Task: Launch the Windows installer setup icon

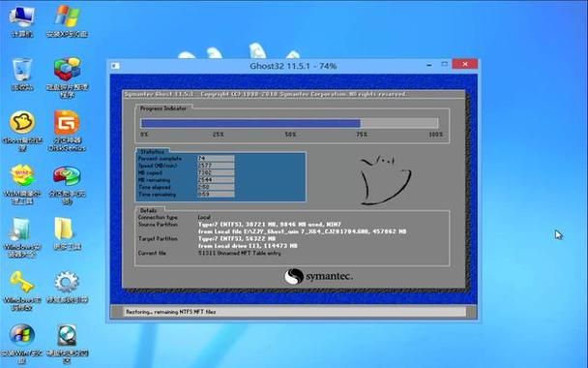Action: click(22, 237)
